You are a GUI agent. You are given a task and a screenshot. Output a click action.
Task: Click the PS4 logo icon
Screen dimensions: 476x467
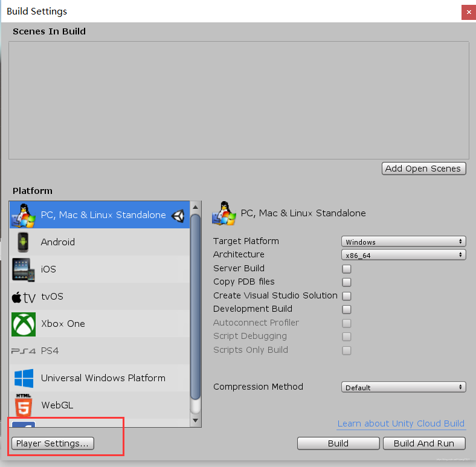24,351
